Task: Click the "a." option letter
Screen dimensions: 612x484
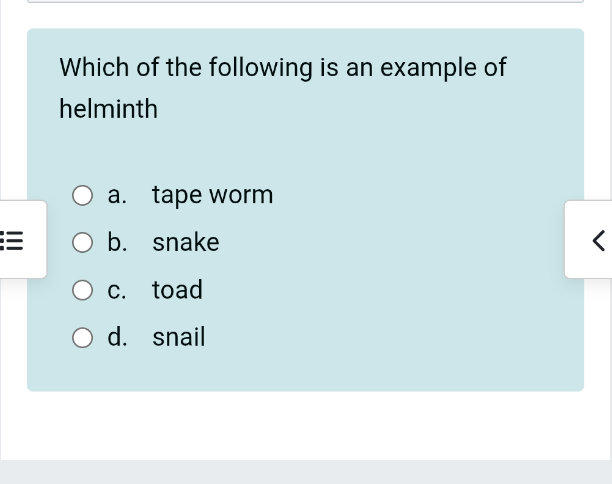Action: [x=118, y=195]
